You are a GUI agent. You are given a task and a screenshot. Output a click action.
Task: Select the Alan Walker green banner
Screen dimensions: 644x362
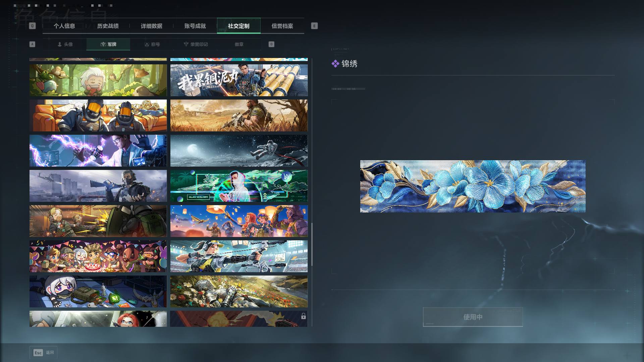pyautogui.click(x=239, y=186)
